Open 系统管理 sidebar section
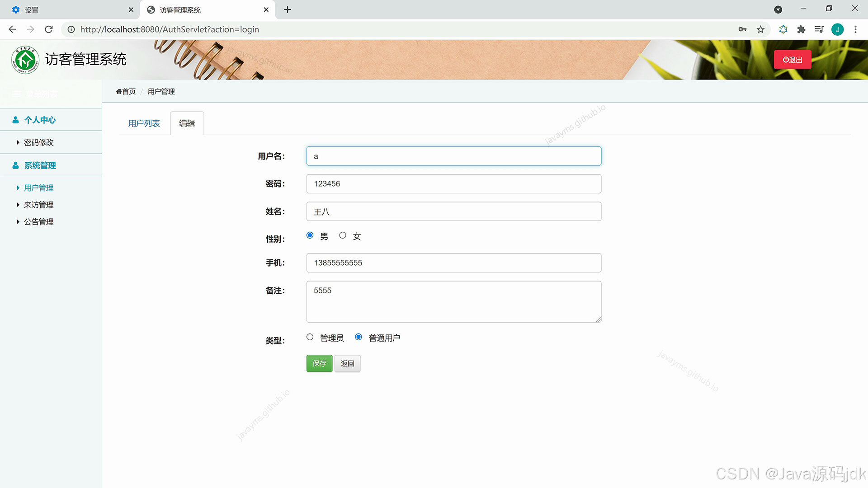 tap(51, 165)
